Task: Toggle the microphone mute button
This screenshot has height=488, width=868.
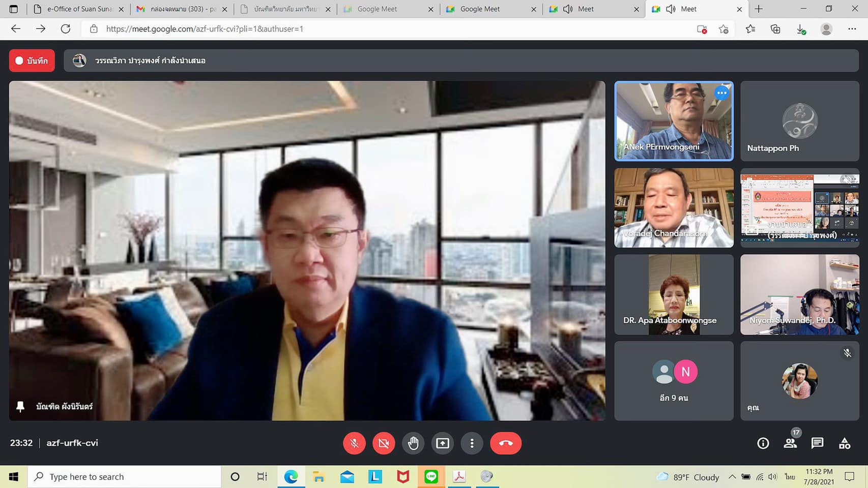Action: 354,443
